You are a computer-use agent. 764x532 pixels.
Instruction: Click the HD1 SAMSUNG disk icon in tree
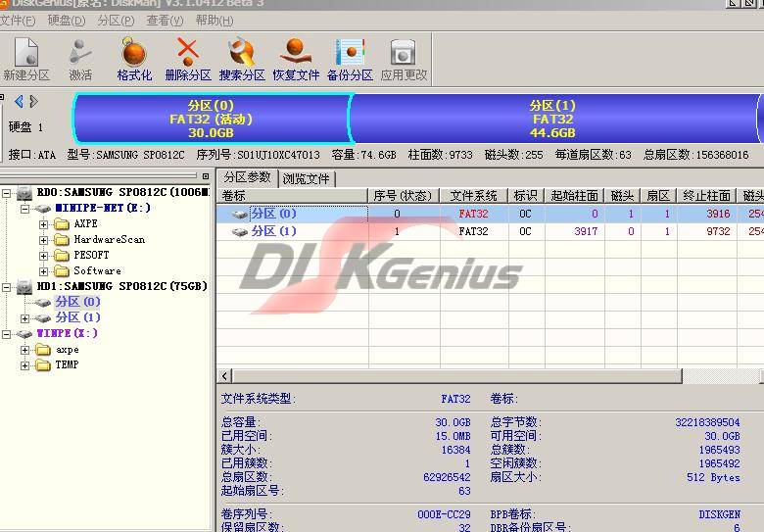click(x=24, y=286)
